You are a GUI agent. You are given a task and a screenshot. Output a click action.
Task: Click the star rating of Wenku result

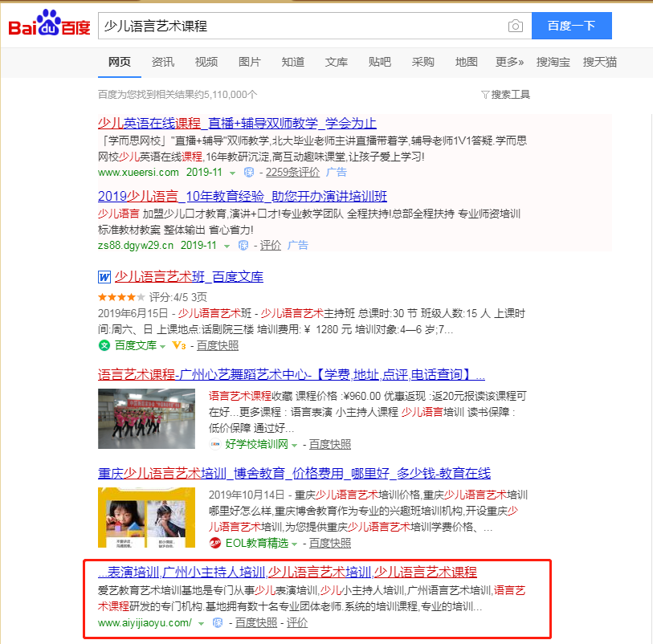121,297
